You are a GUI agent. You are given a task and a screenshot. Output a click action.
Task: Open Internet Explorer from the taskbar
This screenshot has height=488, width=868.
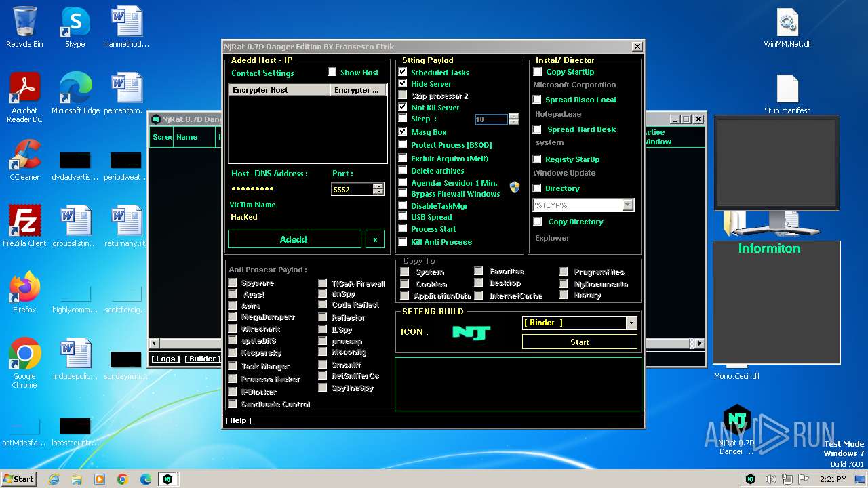(54, 479)
